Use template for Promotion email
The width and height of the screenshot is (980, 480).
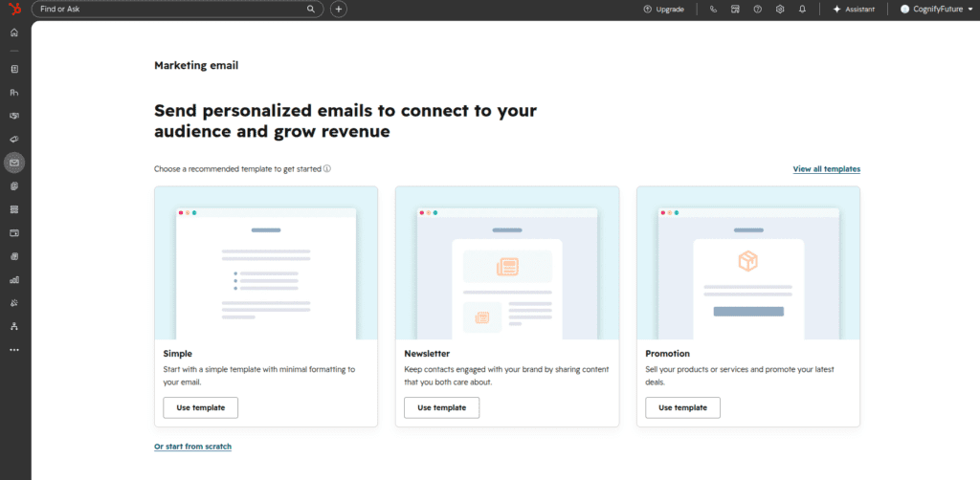(682, 407)
